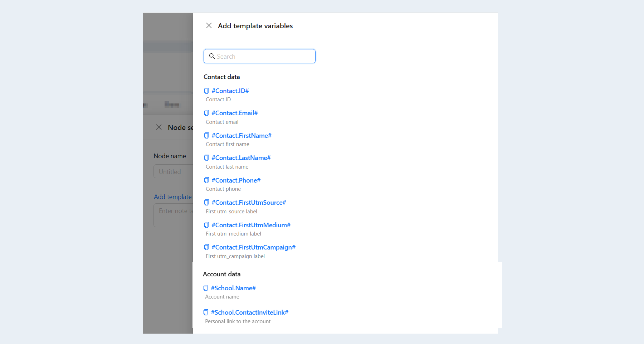Copy icon beside #School.ContactInviteLink#
Viewport: 644px width, 344px height.
[x=206, y=312]
